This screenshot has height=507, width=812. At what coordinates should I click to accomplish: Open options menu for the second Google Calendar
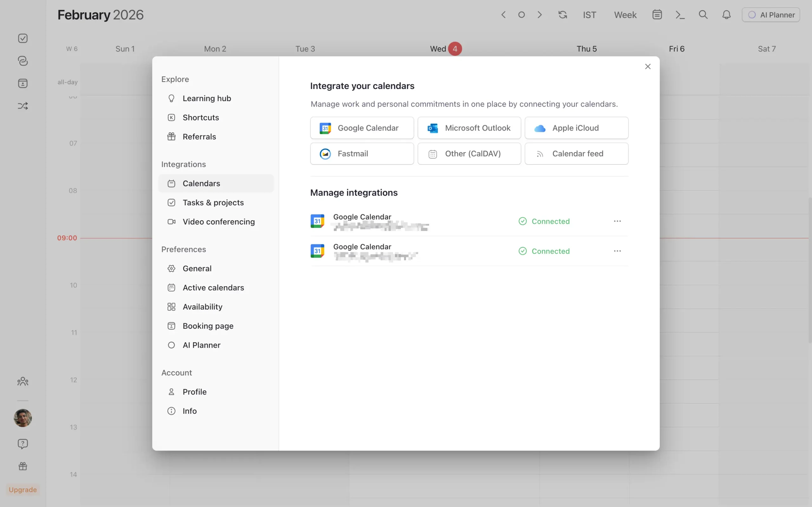pyautogui.click(x=617, y=251)
